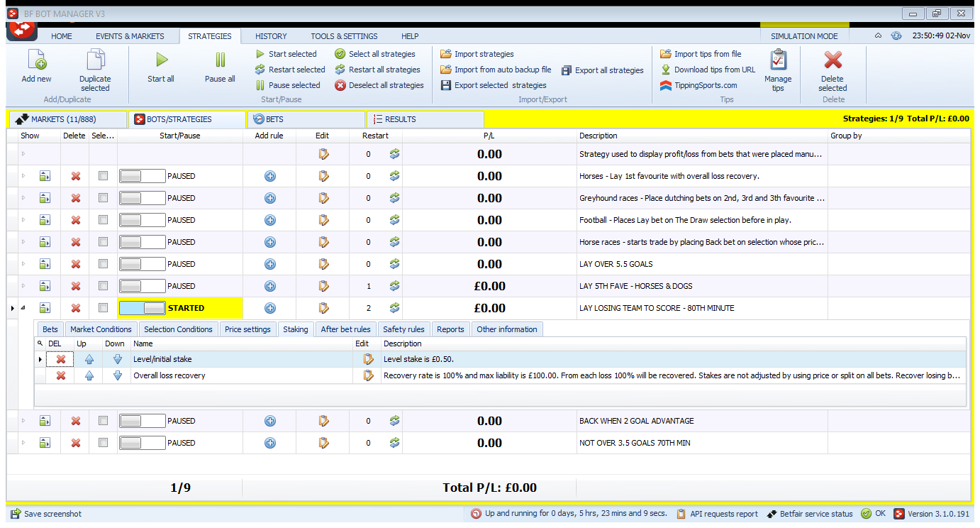Toggle PAUSED switch for LAY 5TH FAVE strategy
This screenshot has height=528, width=980.
(x=142, y=286)
